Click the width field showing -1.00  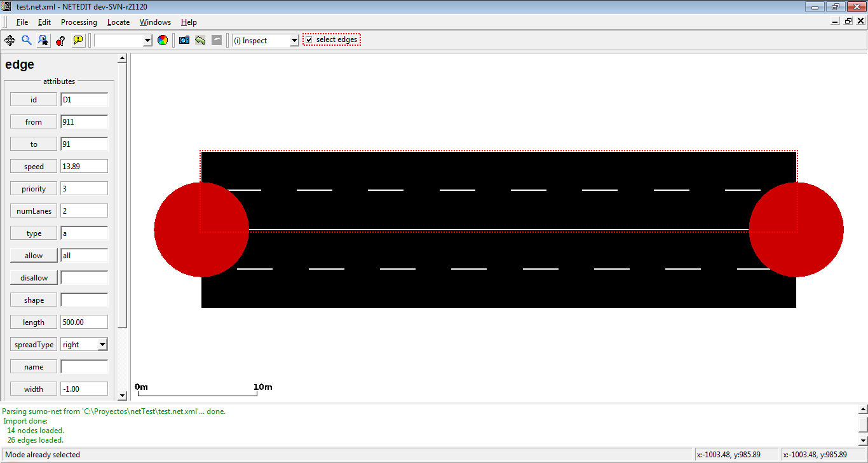(x=84, y=389)
